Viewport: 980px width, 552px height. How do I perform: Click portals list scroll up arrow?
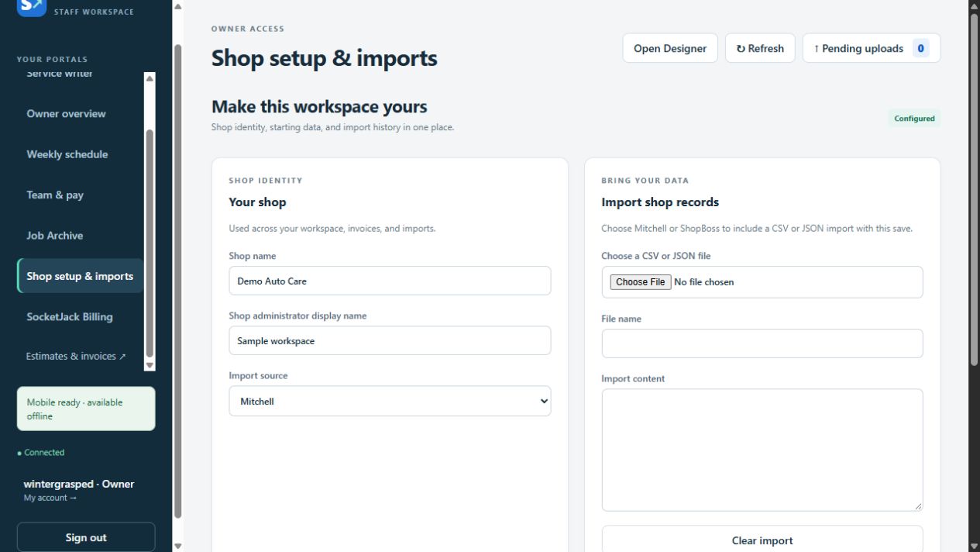point(150,78)
